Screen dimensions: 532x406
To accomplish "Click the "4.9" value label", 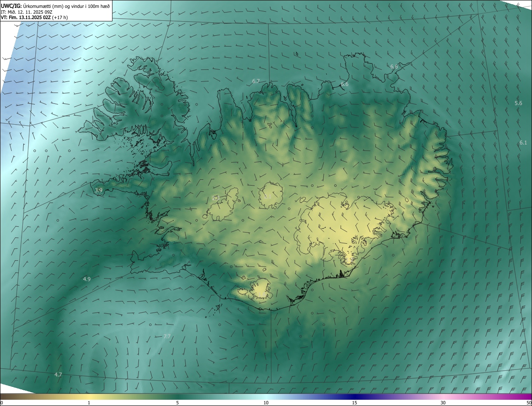I will click(87, 279).
